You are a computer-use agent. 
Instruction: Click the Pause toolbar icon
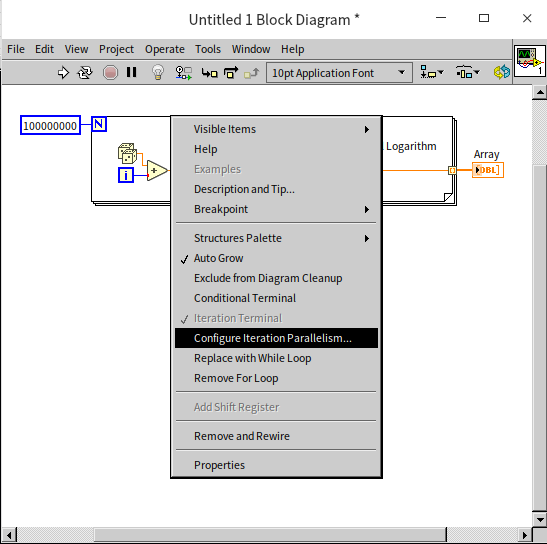point(132,72)
